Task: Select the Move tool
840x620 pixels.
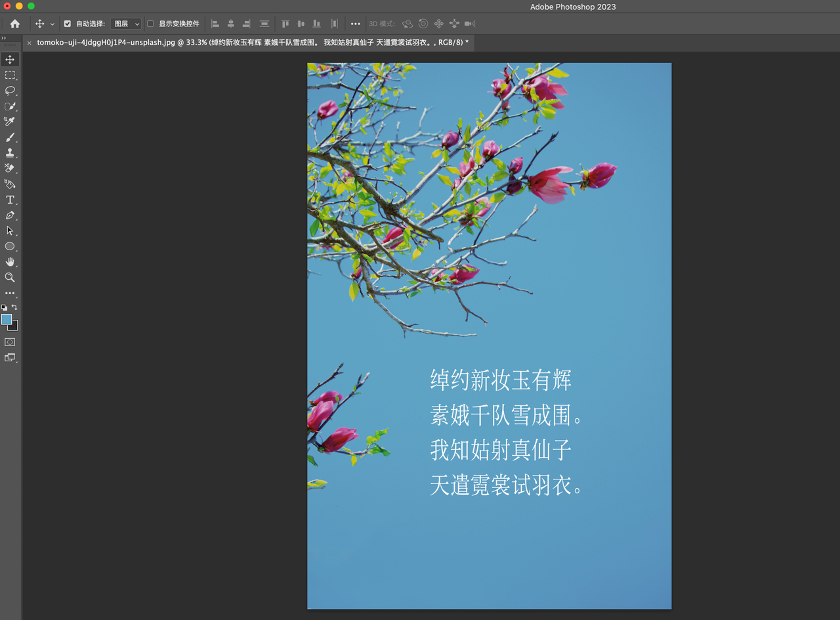Action: (9, 59)
